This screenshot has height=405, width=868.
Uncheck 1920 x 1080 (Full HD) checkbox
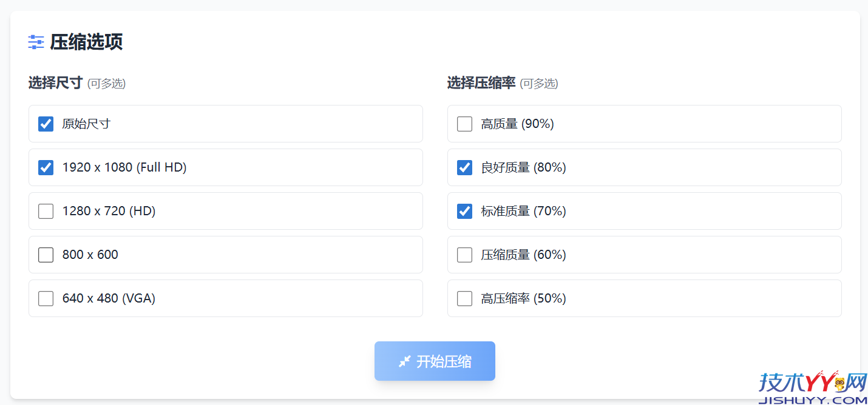tap(46, 167)
